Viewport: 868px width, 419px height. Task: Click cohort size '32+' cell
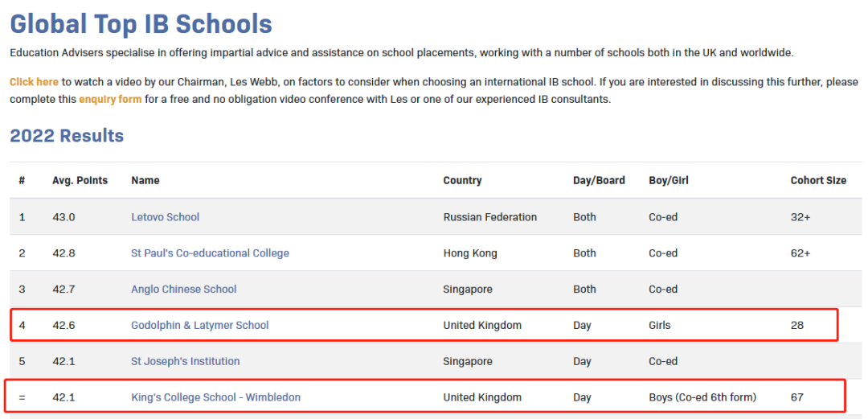point(800,216)
